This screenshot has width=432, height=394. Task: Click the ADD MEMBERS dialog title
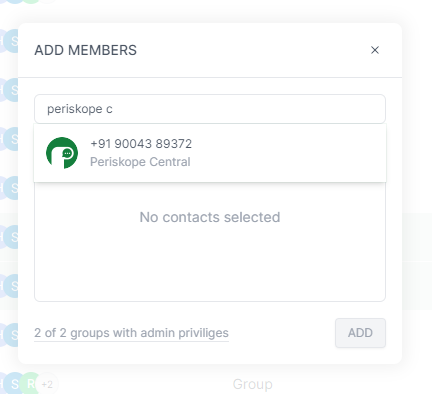(x=85, y=50)
